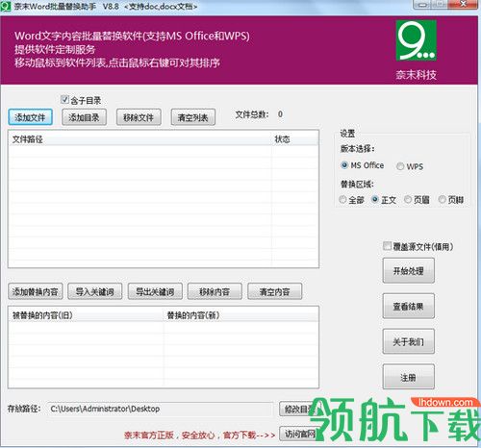Click the 移除文件 button
Viewport: 481px width, 448px height.
[x=139, y=117]
